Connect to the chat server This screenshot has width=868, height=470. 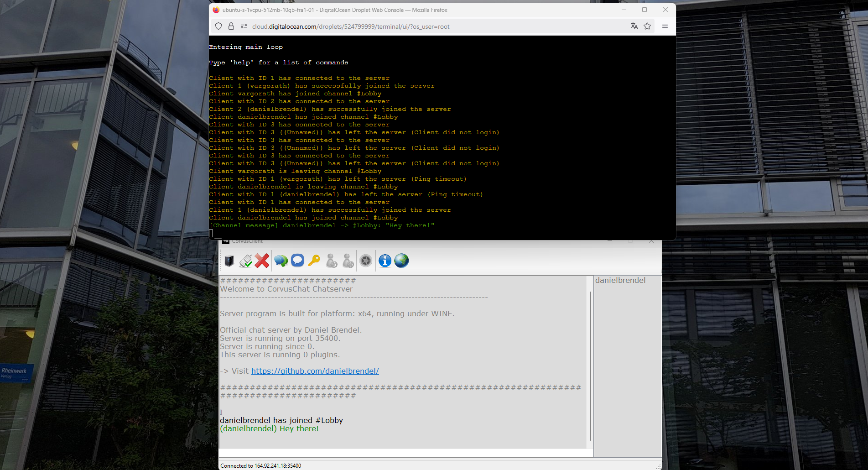[x=246, y=261]
